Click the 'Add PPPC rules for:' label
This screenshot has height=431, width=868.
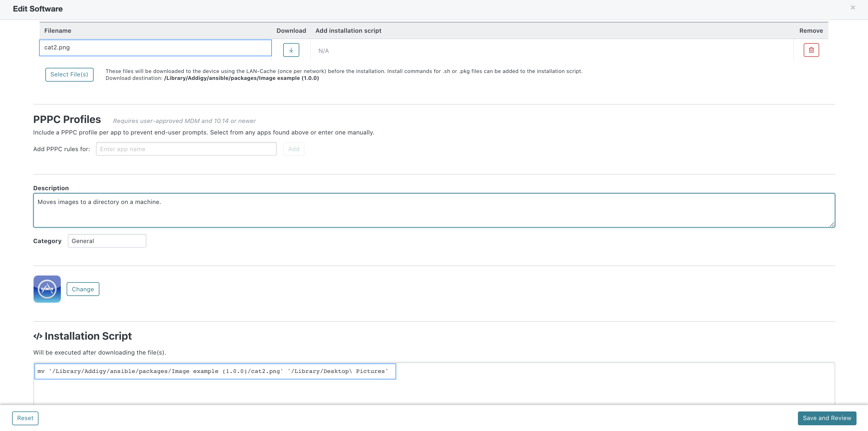(61, 149)
